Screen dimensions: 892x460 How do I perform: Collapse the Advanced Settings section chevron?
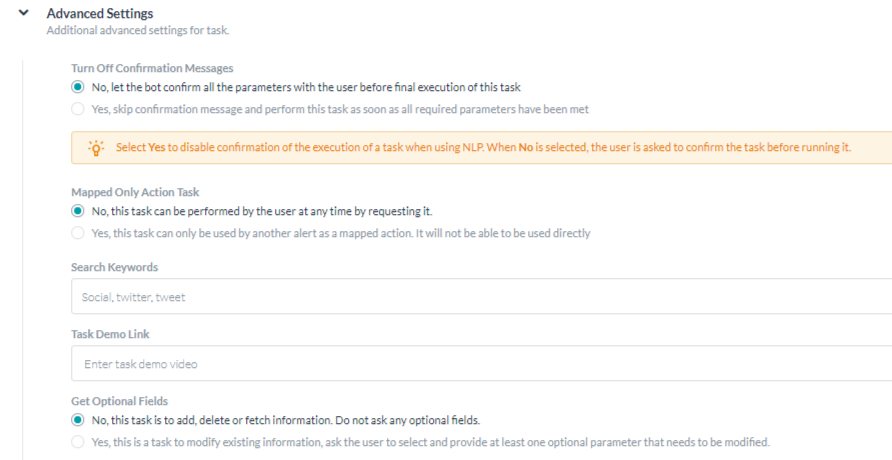pyautogui.click(x=23, y=13)
